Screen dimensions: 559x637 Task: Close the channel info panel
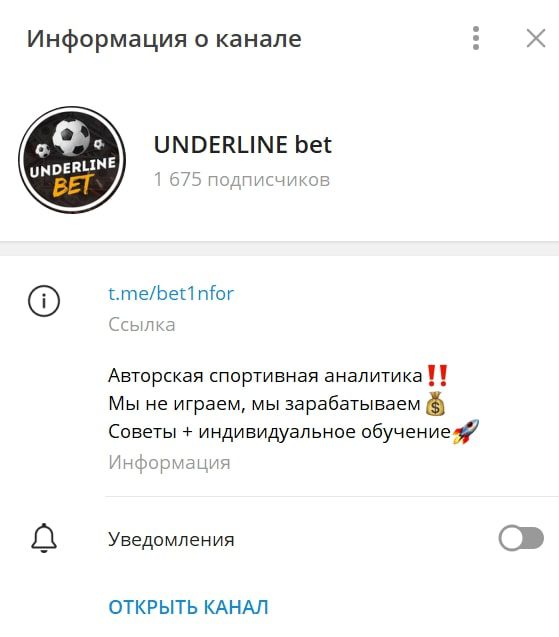pyautogui.click(x=535, y=38)
